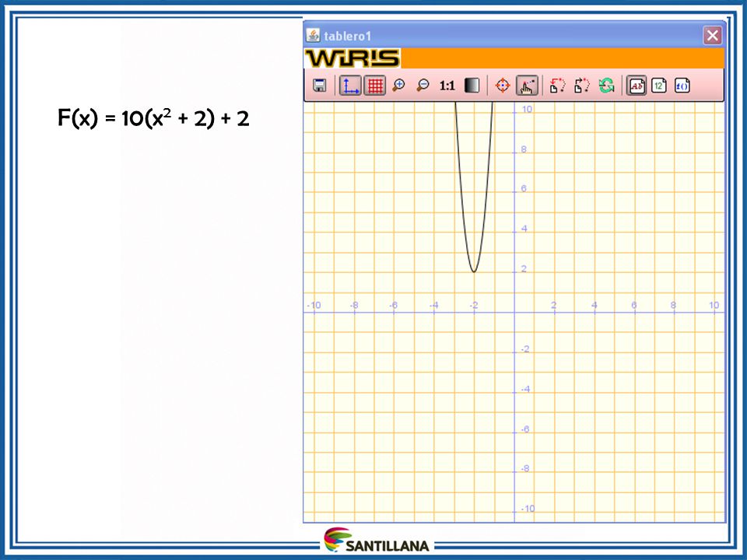Click the y-axis label -6
Image resolution: width=747 pixels, height=560 pixels.
click(x=525, y=429)
